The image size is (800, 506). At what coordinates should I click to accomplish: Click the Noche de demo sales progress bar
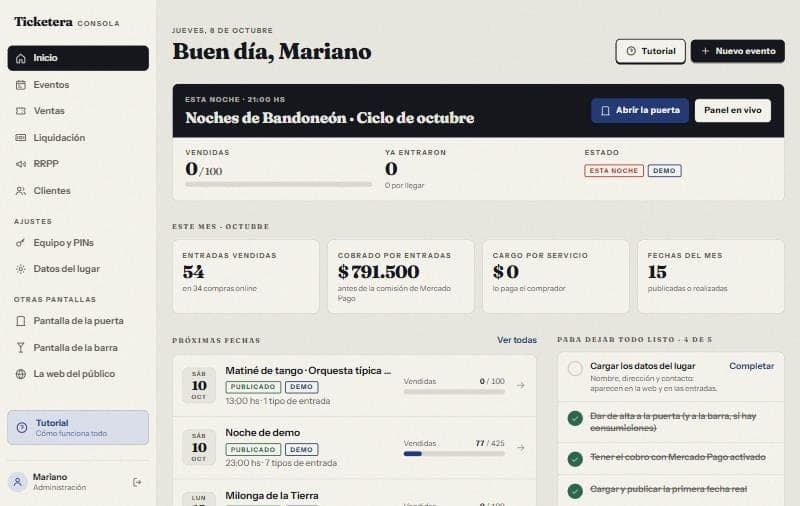click(454, 453)
